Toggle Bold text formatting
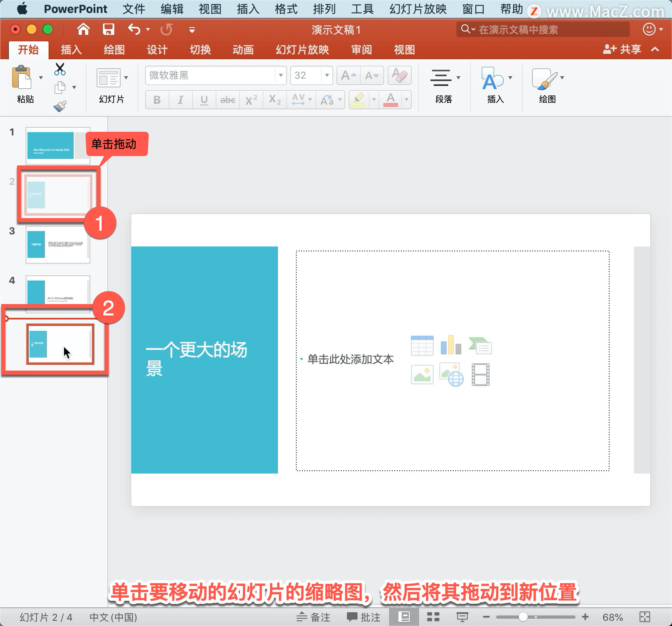672x626 pixels. [x=157, y=100]
